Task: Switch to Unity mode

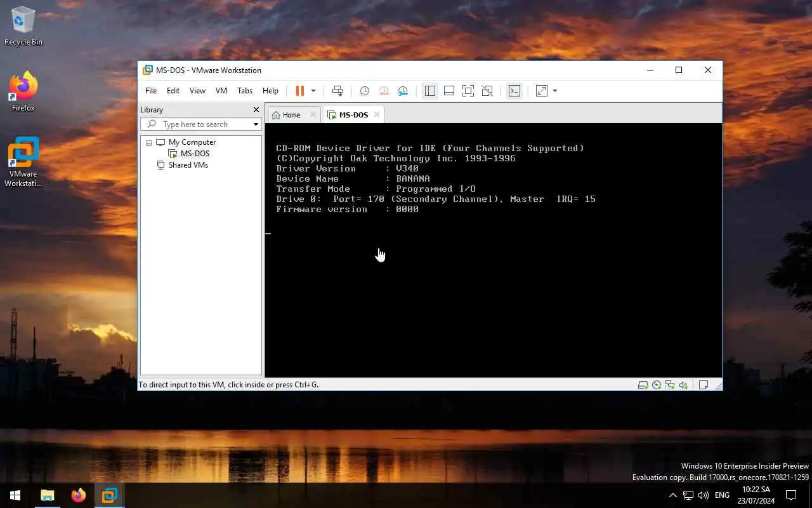Action: (x=487, y=91)
